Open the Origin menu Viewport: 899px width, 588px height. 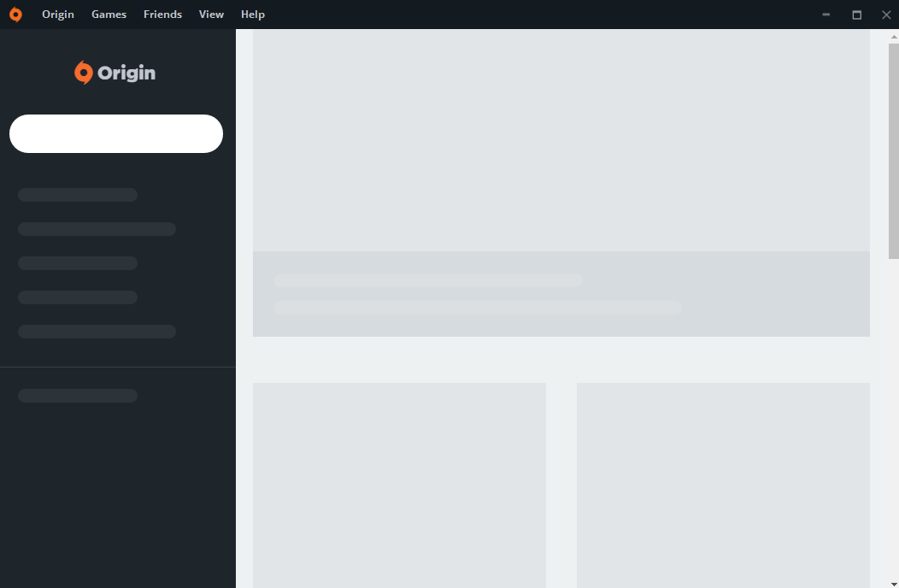pos(58,15)
